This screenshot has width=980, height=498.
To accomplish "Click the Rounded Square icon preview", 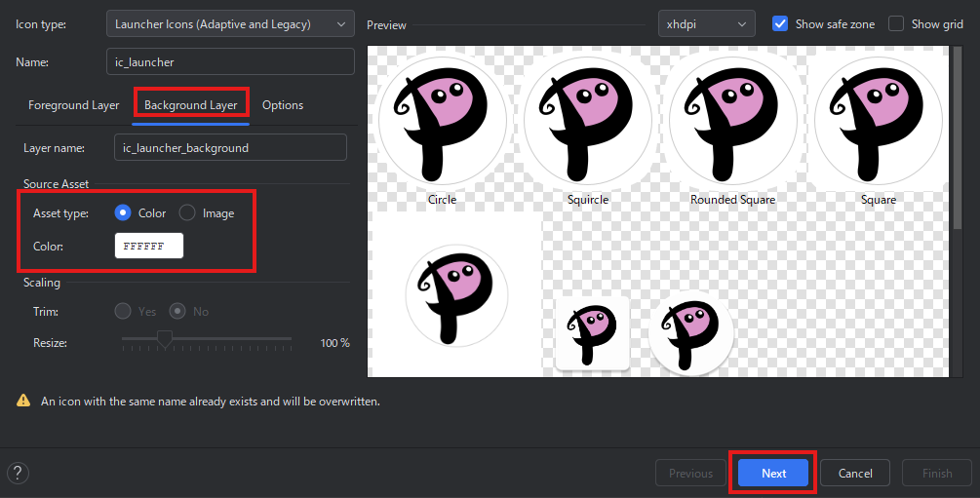I will [x=733, y=120].
